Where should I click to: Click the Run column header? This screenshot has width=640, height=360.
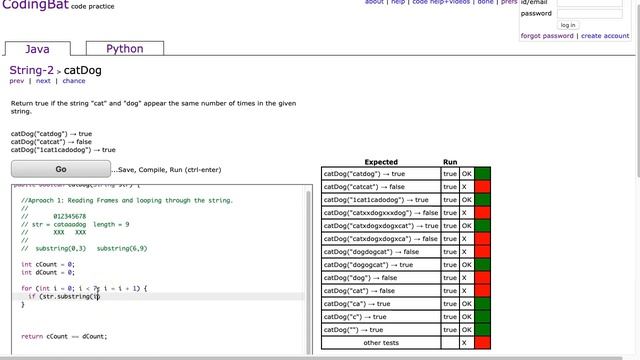(x=450, y=162)
